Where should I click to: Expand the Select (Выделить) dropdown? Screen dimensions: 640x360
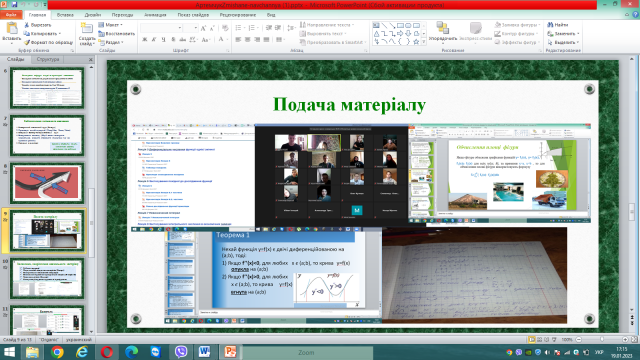pos(563,42)
